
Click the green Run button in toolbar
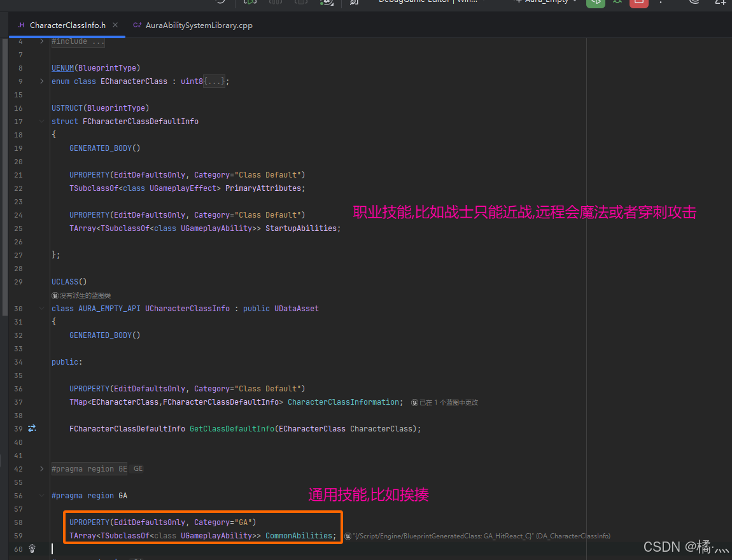coord(596,3)
